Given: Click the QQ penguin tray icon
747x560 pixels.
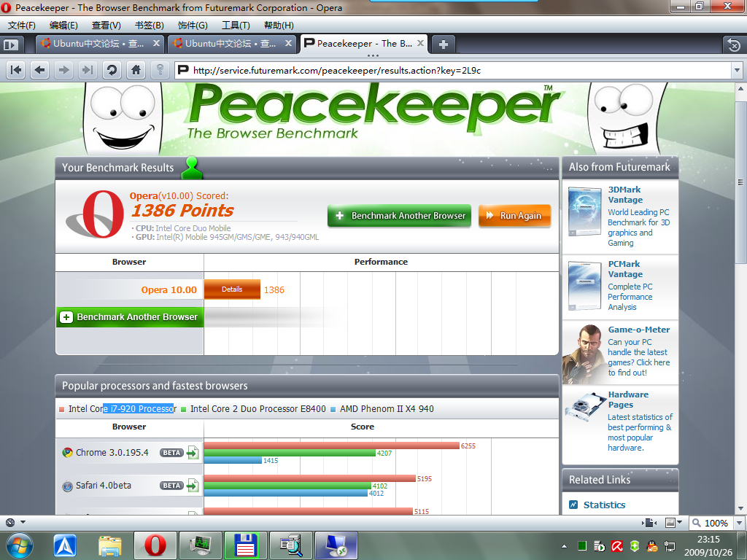Looking at the screenshot, I should point(651,546).
